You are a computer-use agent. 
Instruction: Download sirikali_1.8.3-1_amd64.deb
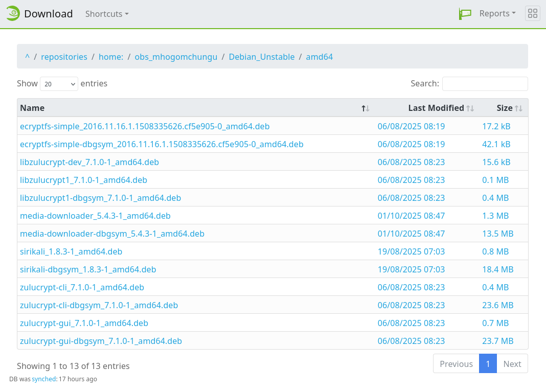click(71, 251)
